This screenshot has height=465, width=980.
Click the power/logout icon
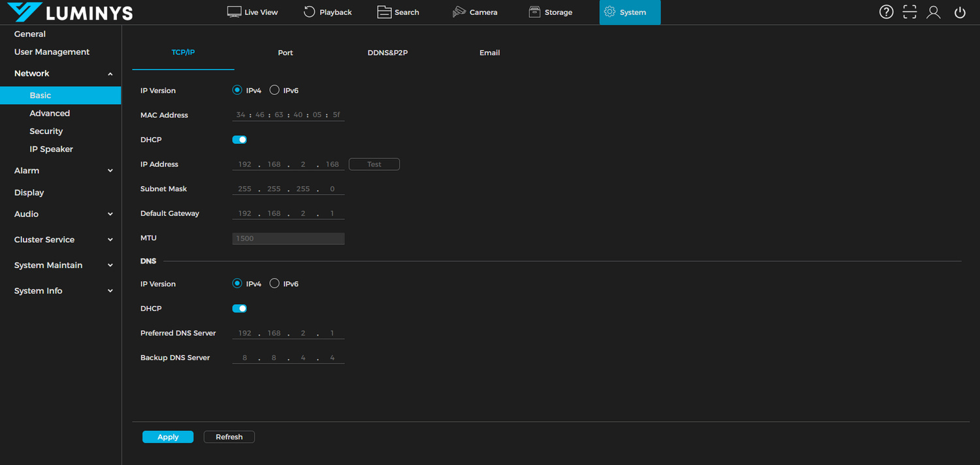pos(959,12)
